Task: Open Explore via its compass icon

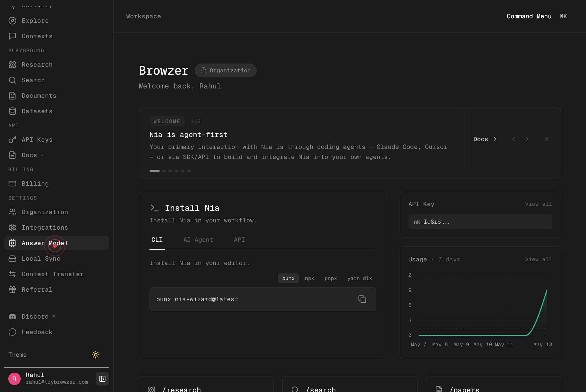Action: pos(12,21)
